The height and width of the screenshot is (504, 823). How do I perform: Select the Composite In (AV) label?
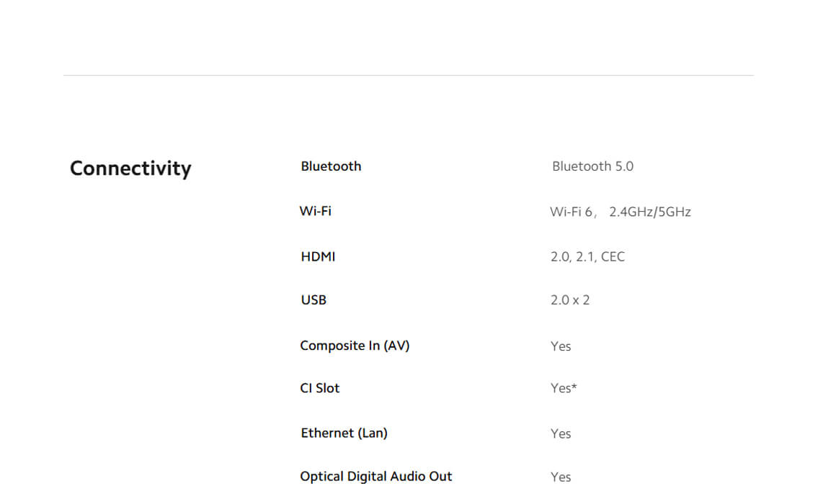coord(355,346)
